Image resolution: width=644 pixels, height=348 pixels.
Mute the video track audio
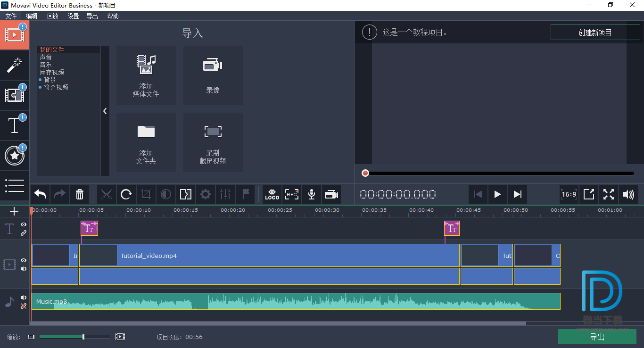(24, 269)
